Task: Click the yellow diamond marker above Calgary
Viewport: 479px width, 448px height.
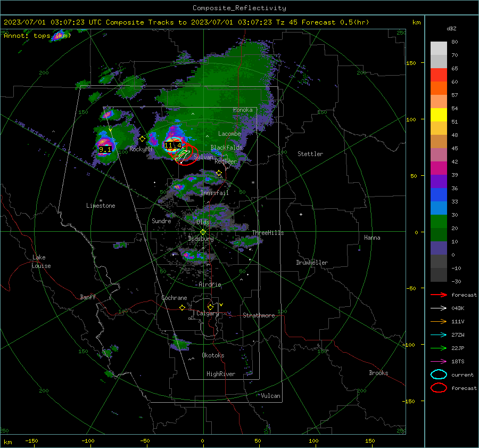Action: pos(210,307)
